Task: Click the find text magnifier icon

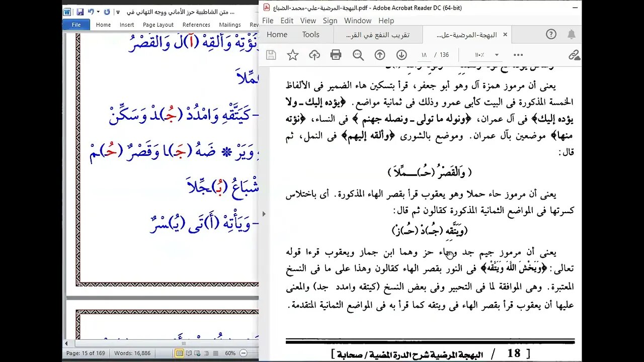Action: (x=358, y=55)
